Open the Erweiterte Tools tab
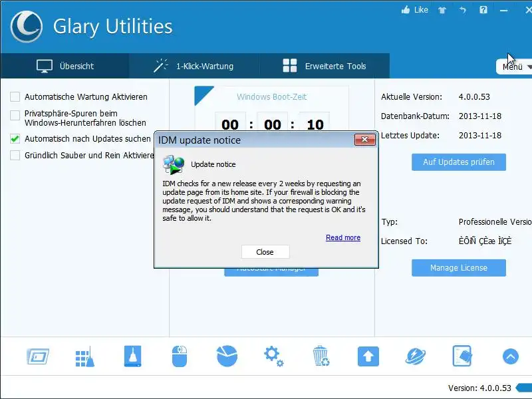 [x=325, y=66]
